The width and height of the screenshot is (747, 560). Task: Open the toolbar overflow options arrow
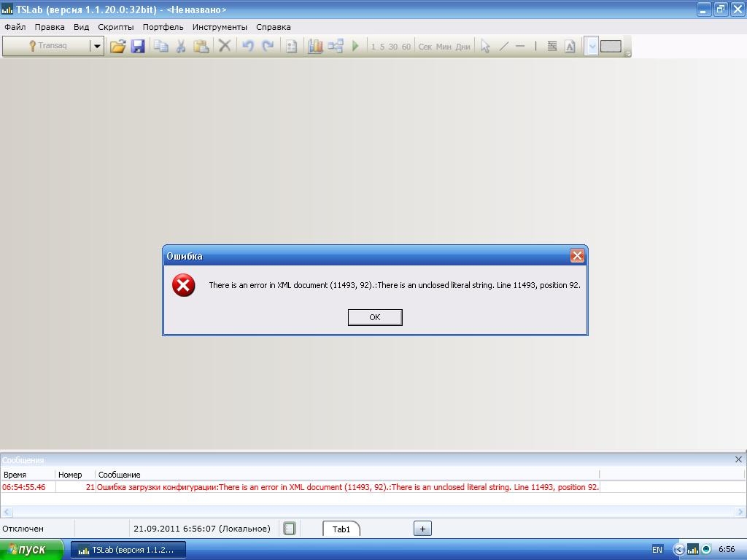click(628, 53)
